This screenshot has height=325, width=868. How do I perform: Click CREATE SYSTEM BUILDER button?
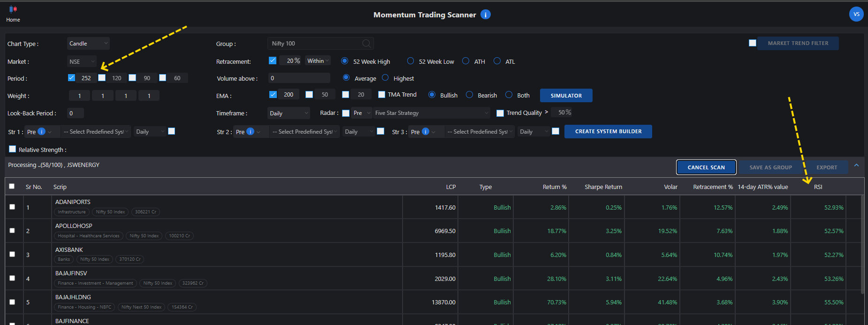pyautogui.click(x=608, y=131)
